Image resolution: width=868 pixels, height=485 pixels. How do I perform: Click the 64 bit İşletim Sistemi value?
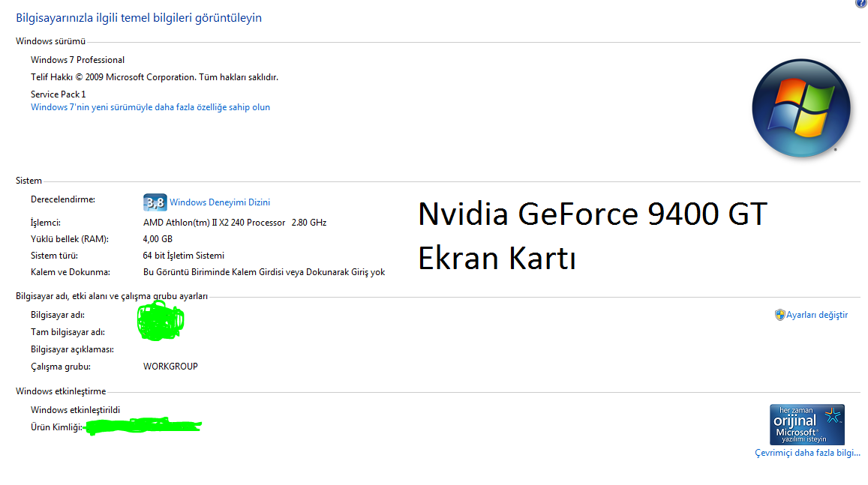coord(184,256)
